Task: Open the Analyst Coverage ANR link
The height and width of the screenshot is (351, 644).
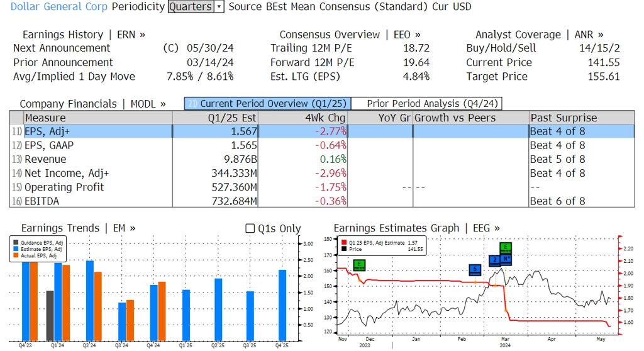Action: (539, 35)
